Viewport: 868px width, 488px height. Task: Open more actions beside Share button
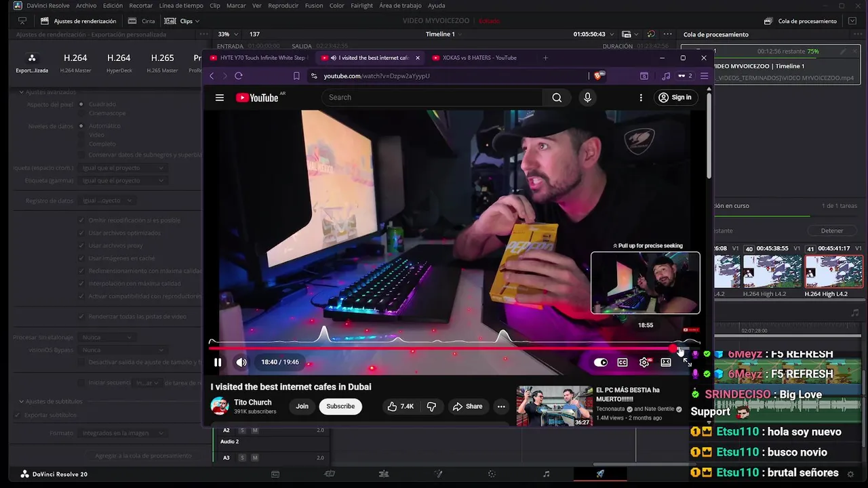[501, 406]
